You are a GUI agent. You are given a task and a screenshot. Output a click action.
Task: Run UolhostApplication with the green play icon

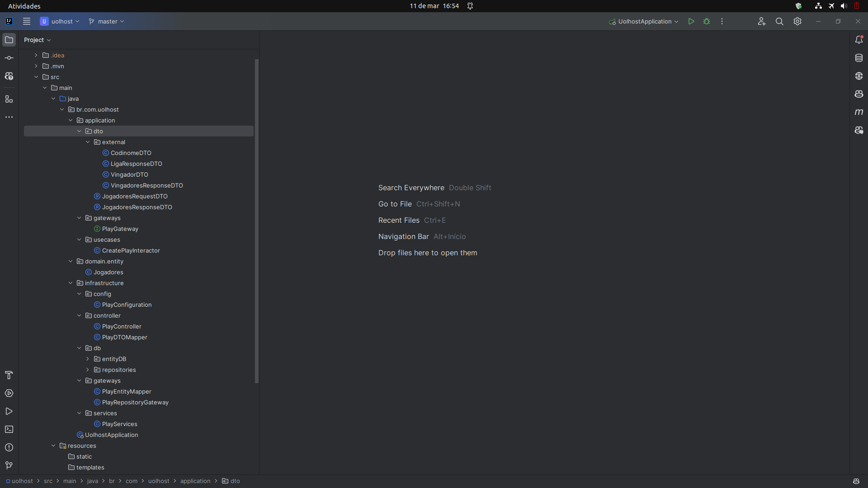coord(691,21)
